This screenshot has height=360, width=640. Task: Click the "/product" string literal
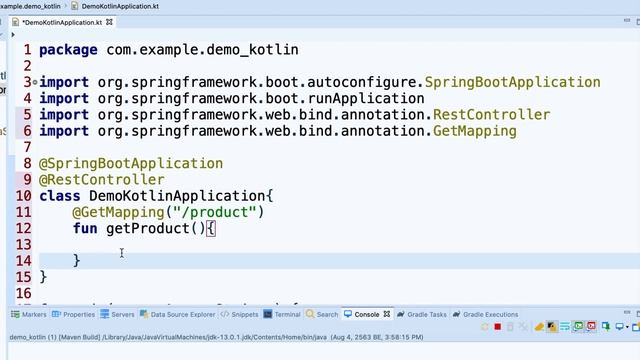click(215, 212)
